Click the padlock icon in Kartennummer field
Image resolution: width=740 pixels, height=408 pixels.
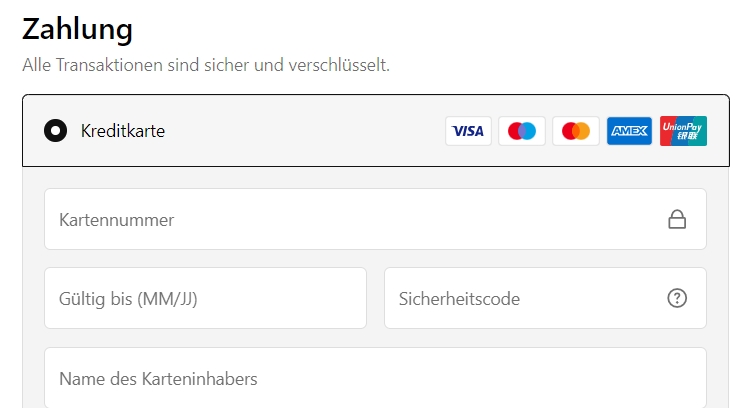(x=677, y=219)
